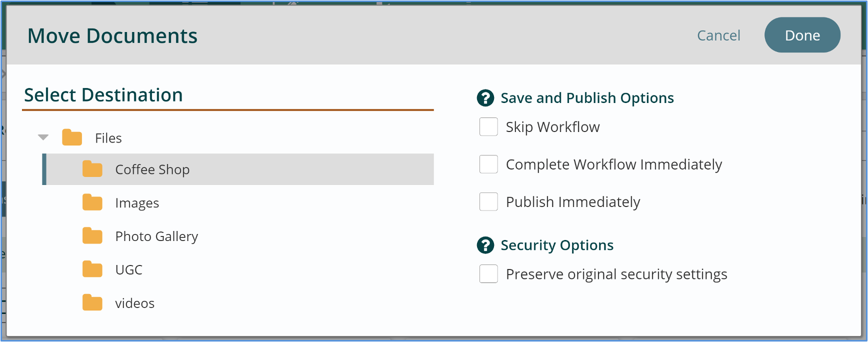The width and height of the screenshot is (868, 342).
Task: Cancel the Move Documents dialog
Action: tap(718, 35)
